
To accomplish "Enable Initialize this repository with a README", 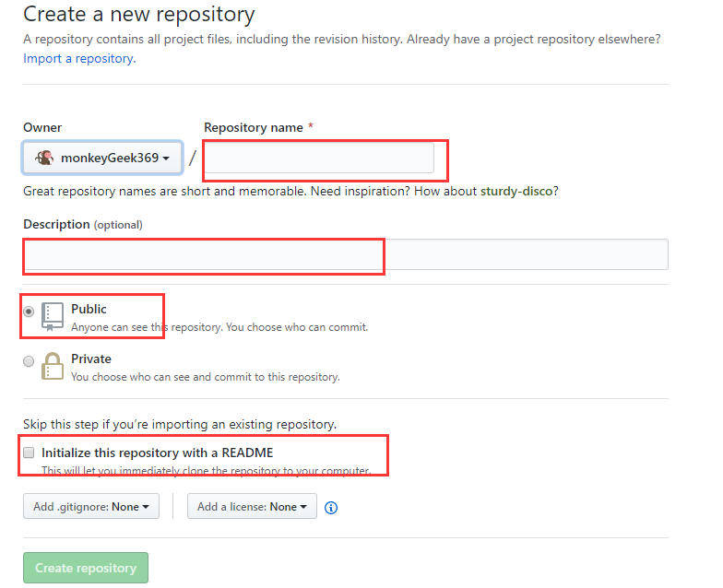I will 29,453.
